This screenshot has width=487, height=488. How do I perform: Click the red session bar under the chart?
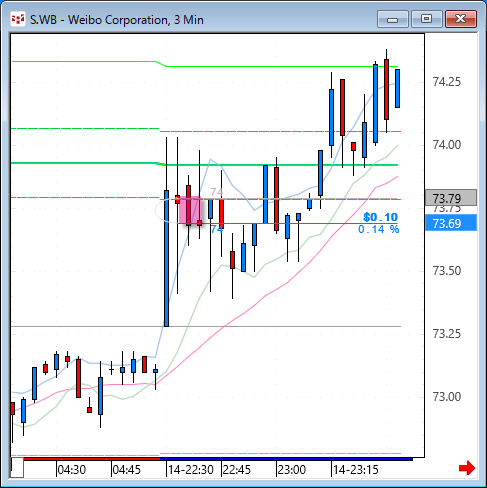[92, 459]
